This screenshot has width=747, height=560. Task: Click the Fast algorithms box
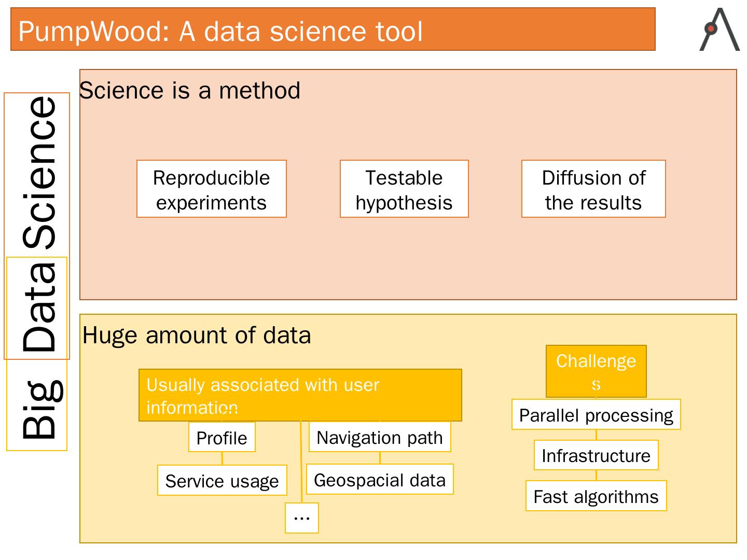[x=596, y=496]
